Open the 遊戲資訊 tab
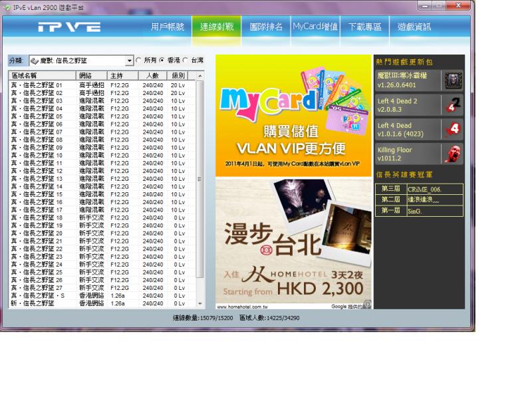532x399 pixels. [414, 27]
